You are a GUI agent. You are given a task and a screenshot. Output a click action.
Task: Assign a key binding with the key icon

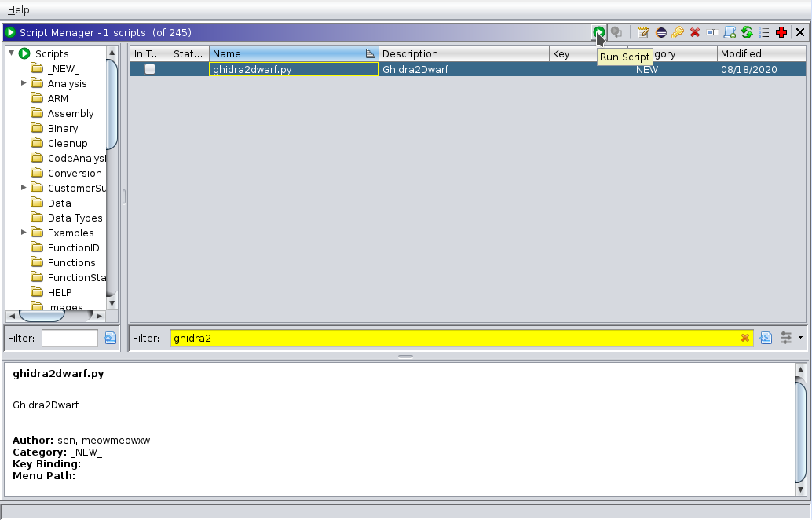(678, 33)
